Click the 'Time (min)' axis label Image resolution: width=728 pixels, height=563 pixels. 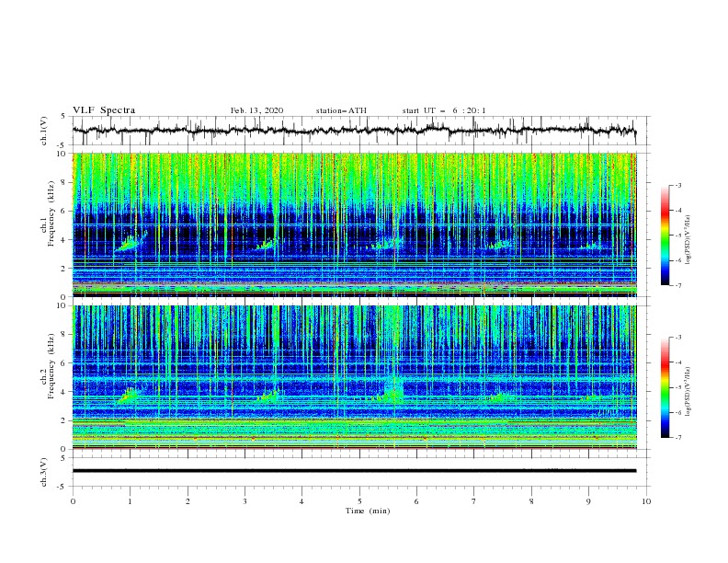[368, 511]
